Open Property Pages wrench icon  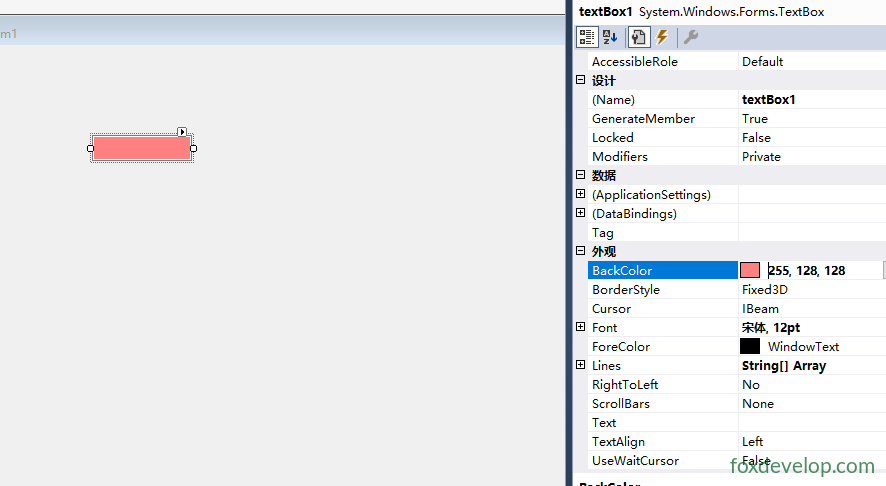[690, 37]
